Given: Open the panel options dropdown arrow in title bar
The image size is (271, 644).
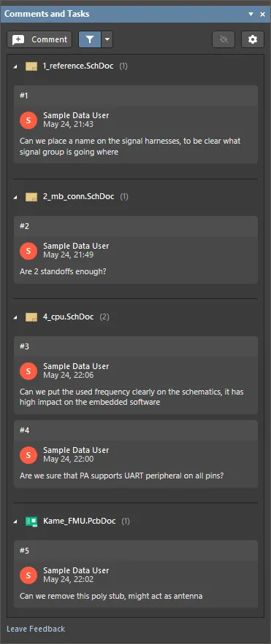Looking at the screenshot, I should pos(251,15).
